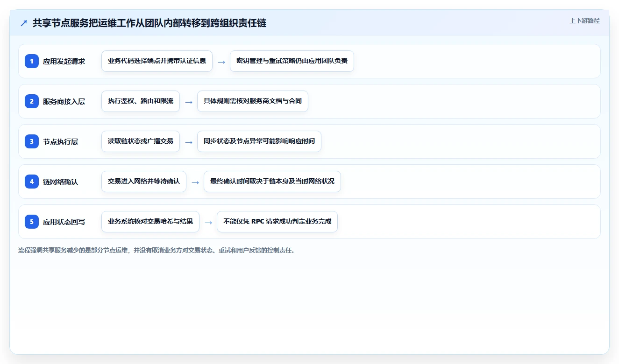The height and width of the screenshot is (364, 619).
Task: Click the 不能仅凭 RPC 请求成功判定业务完成 box
Action: tap(277, 222)
